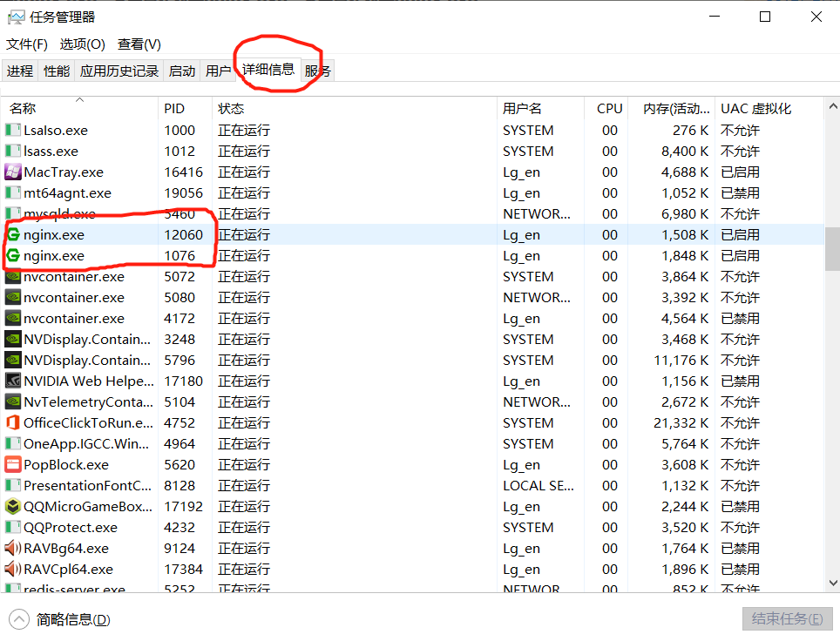
Task: Click icon of nginx.exe with PID 12060
Action: coord(13,234)
